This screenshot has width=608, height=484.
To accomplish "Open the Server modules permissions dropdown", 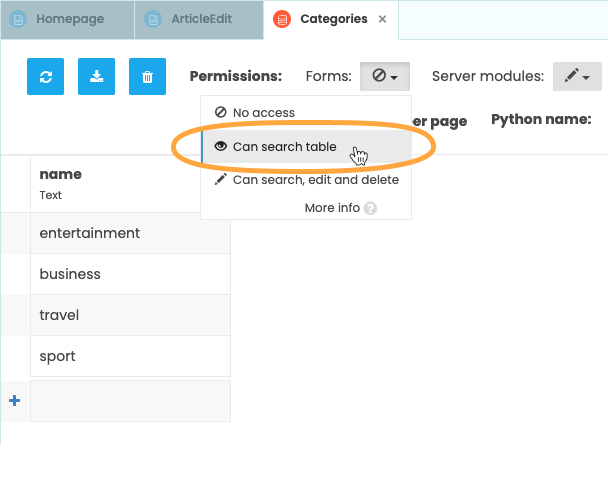I will [x=577, y=76].
